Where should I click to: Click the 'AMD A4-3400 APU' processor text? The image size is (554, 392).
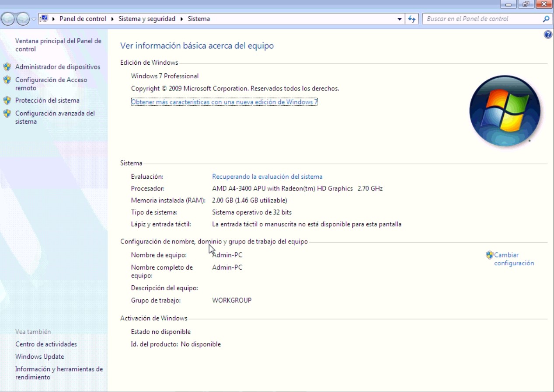pos(297,189)
